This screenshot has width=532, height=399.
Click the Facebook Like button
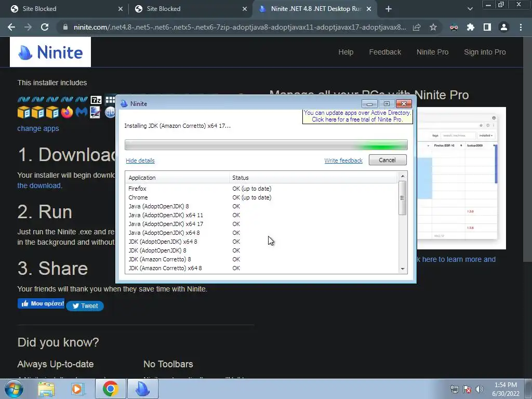(x=41, y=303)
